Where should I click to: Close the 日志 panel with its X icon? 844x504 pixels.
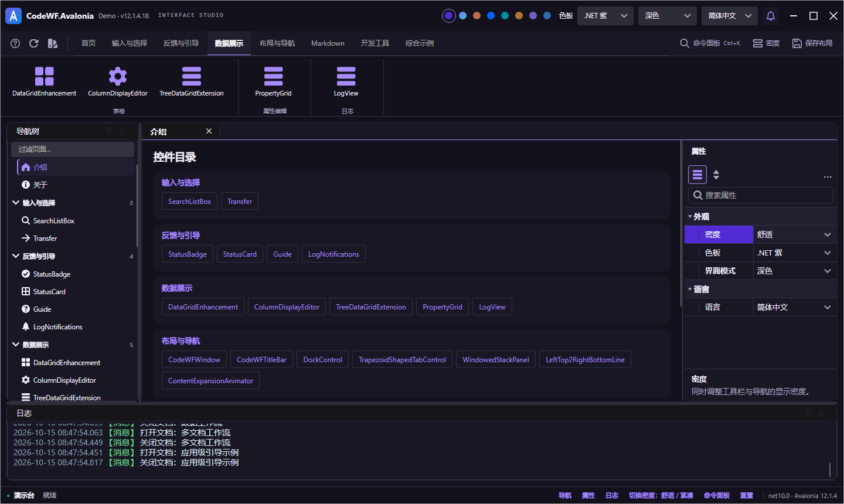point(821,413)
